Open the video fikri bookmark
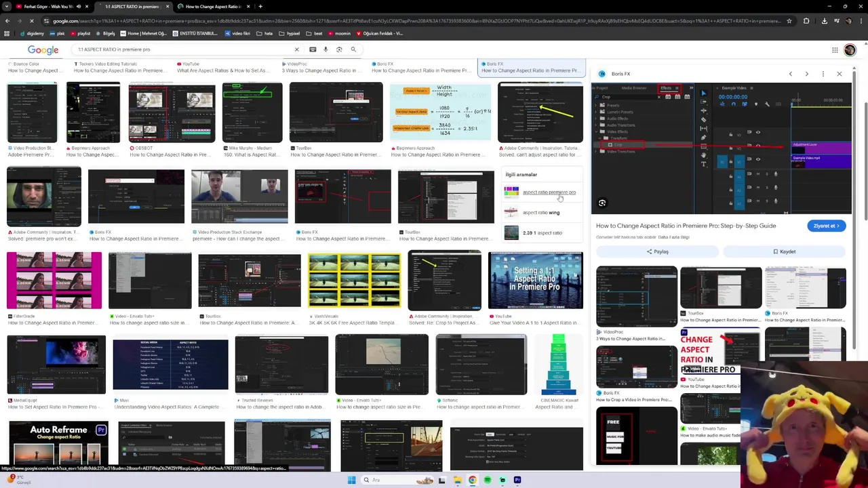The width and height of the screenshot is (868, 488). [x=237, y=33]
